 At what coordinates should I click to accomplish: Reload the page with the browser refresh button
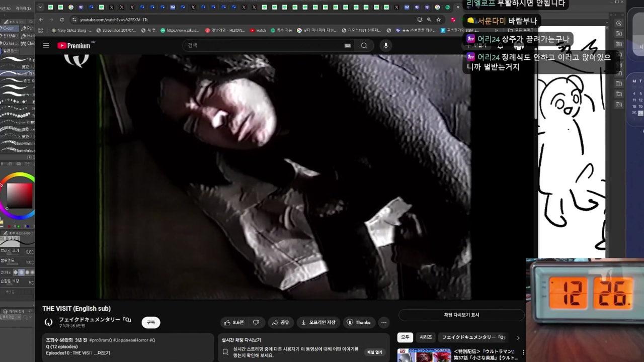(62, 20)
